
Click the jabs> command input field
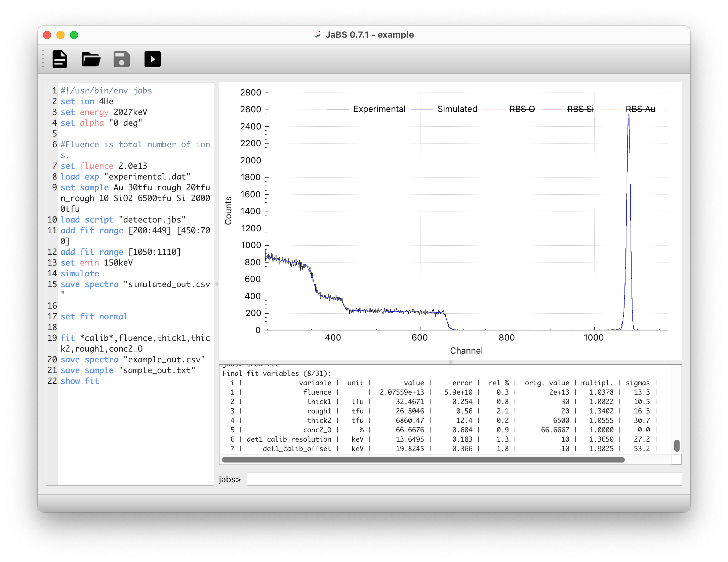[464, 479]
